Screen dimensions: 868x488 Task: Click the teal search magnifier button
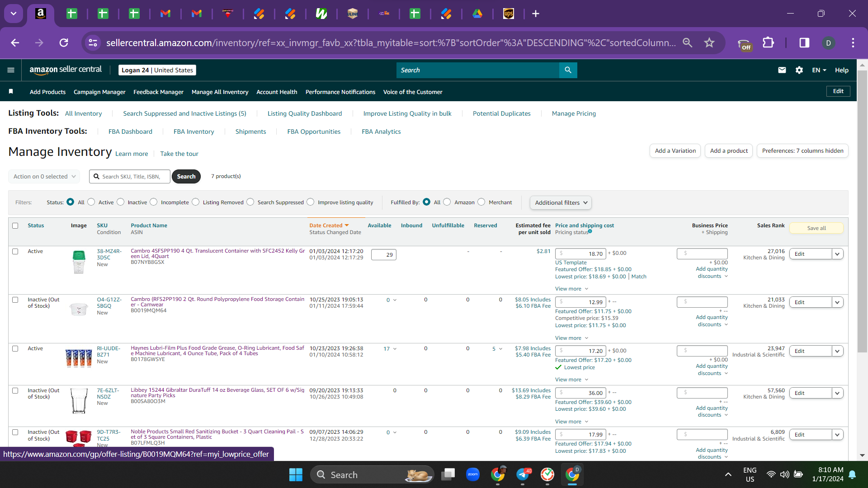tap(568, 70)
